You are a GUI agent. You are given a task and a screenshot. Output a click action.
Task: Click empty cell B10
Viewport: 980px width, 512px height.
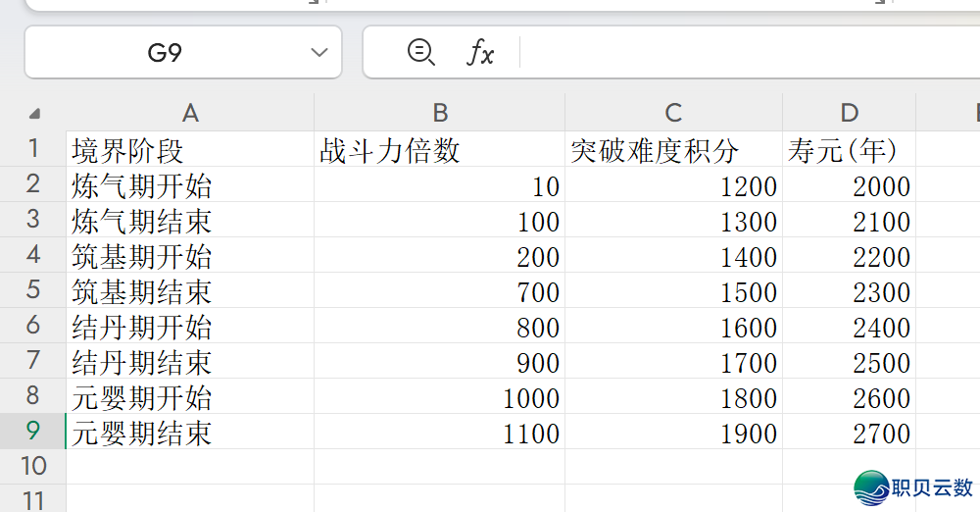[439, 466]
